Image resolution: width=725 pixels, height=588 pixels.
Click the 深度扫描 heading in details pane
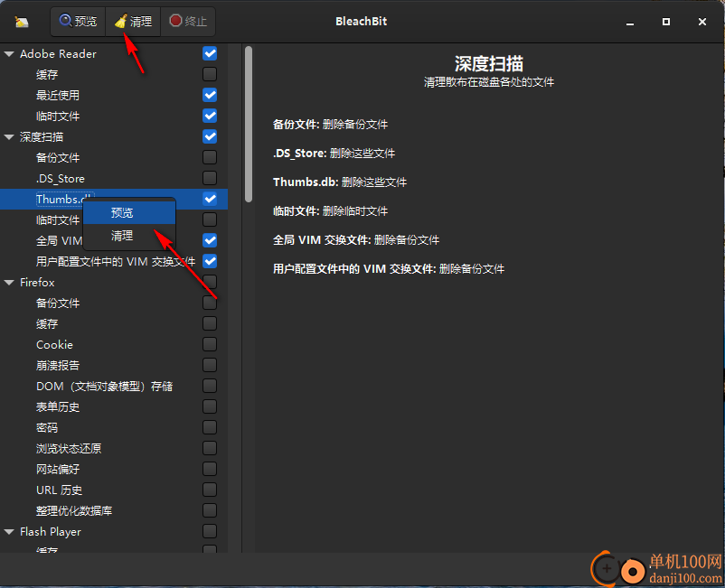pos(489,64)
